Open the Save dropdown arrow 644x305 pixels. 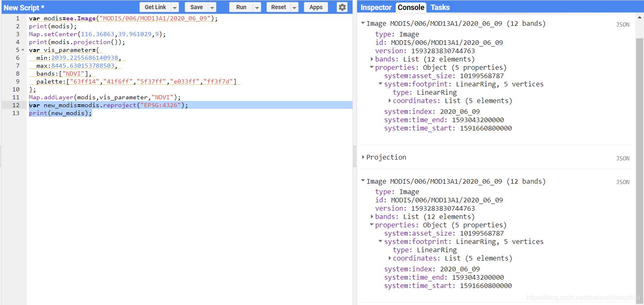pos(212,7)
